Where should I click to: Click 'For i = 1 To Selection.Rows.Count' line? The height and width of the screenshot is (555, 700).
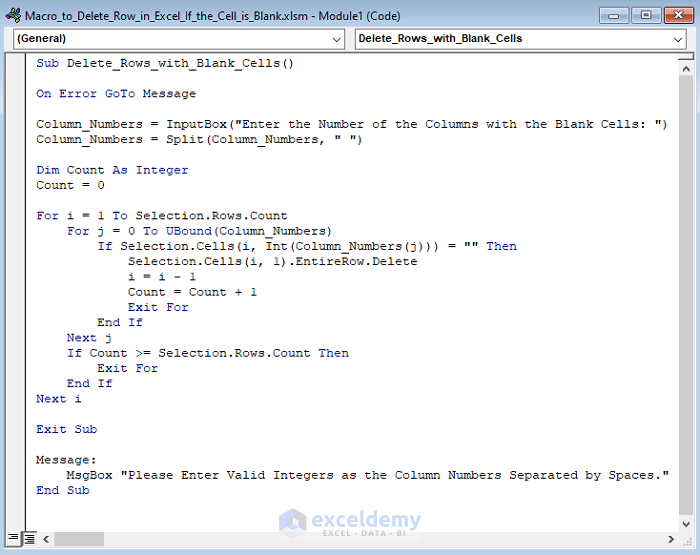pos(162,216)
